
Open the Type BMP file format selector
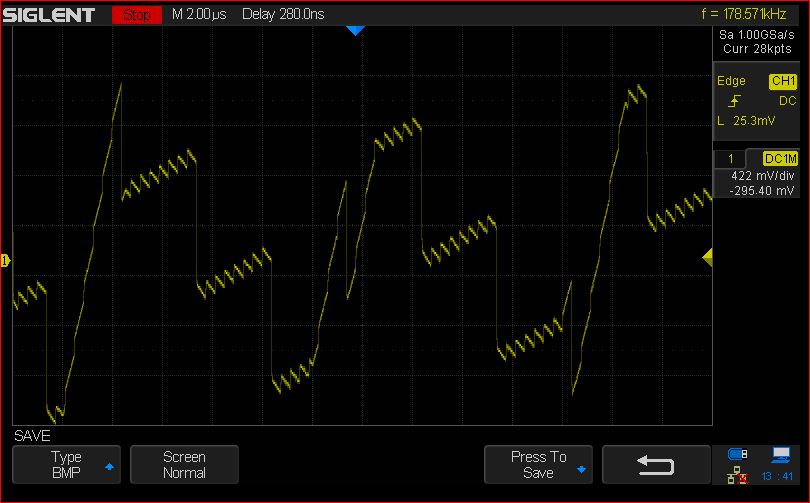coord(67,465)
